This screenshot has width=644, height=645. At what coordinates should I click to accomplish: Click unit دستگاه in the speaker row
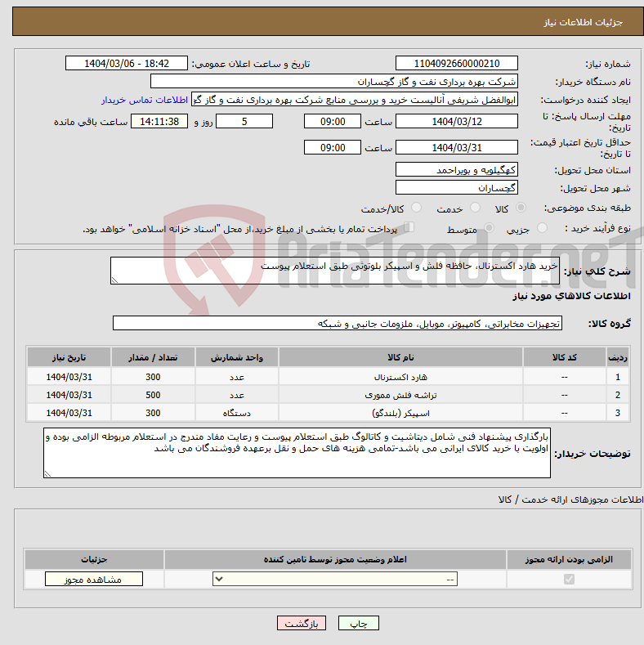237,413
